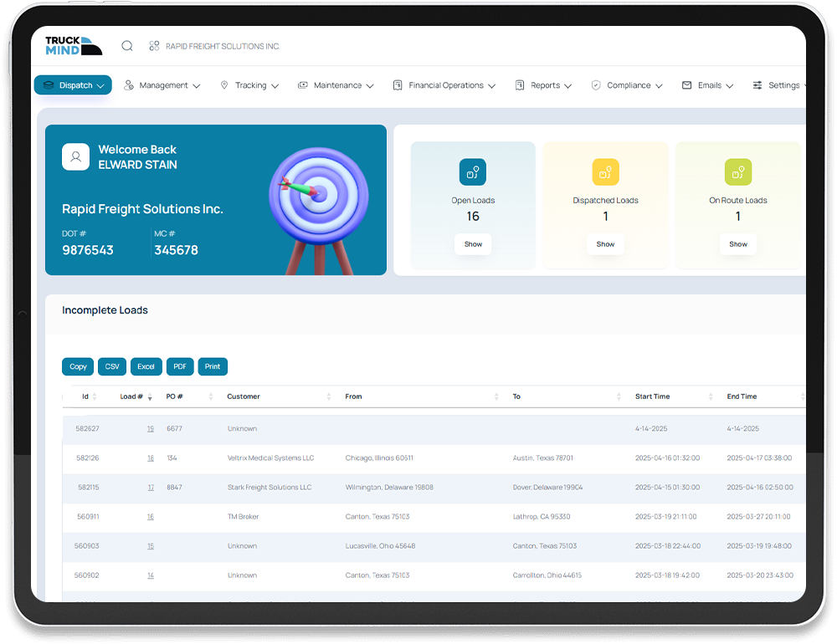Click the search magnifier icon
Image resolution: width=837 pixels, height=644 pixels.
click(x=127, y=46)
